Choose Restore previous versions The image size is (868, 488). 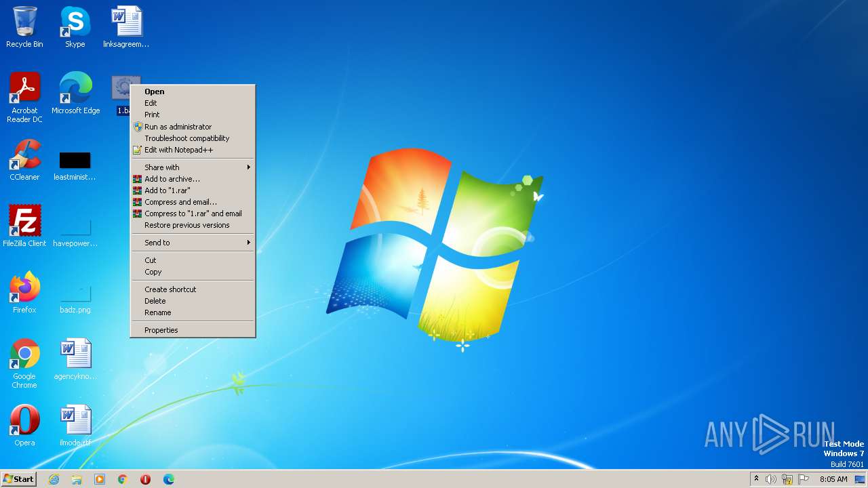(x=193, y=225)
